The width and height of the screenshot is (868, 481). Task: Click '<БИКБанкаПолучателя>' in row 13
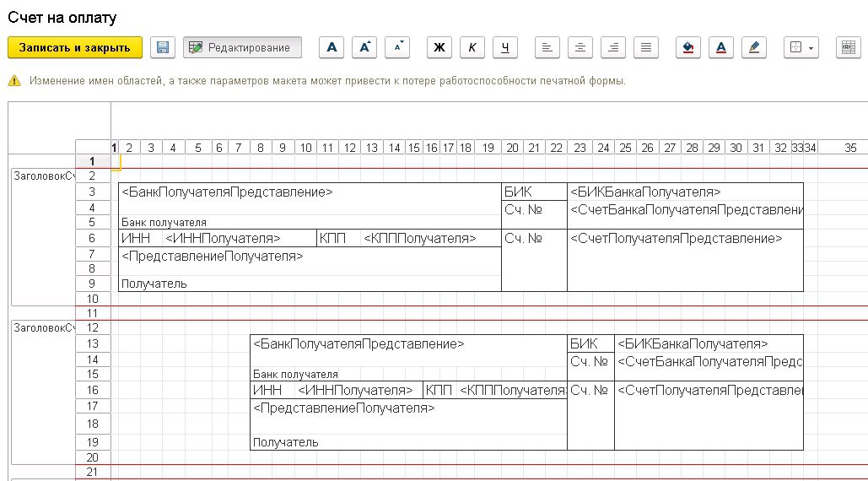pos(693,343)
